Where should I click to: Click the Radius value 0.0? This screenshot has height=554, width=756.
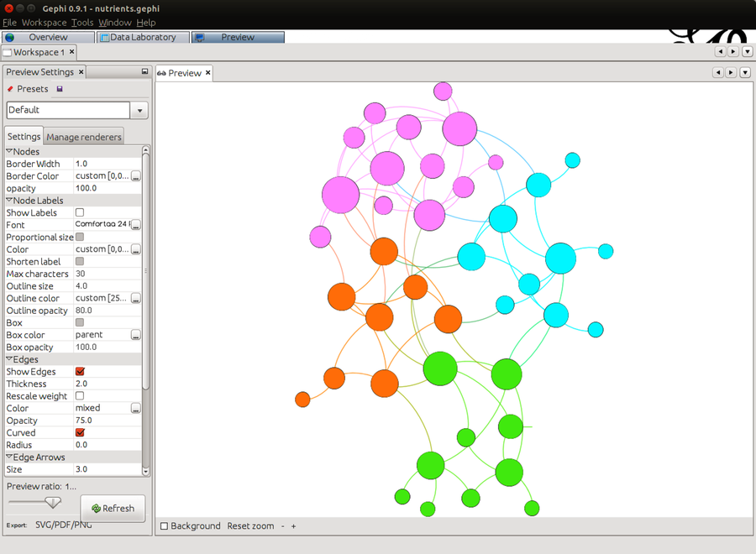107,445
